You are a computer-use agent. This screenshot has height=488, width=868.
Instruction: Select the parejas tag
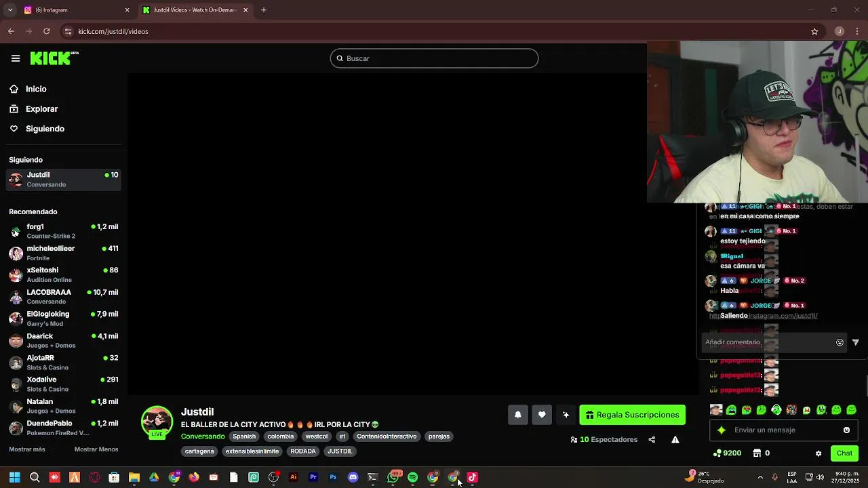[x=439, y=436]
